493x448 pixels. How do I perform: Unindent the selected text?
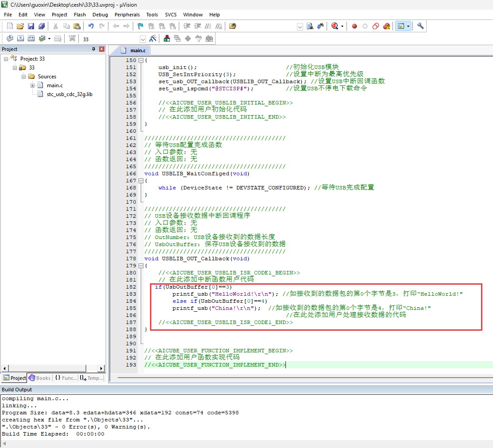click(197, 26)
